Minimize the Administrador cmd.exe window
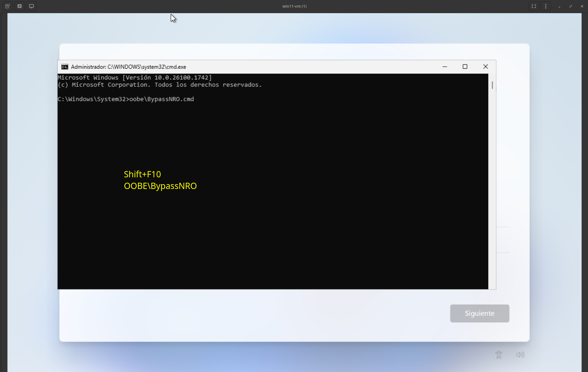Screen dimensions: 588x372 [445, 67]
